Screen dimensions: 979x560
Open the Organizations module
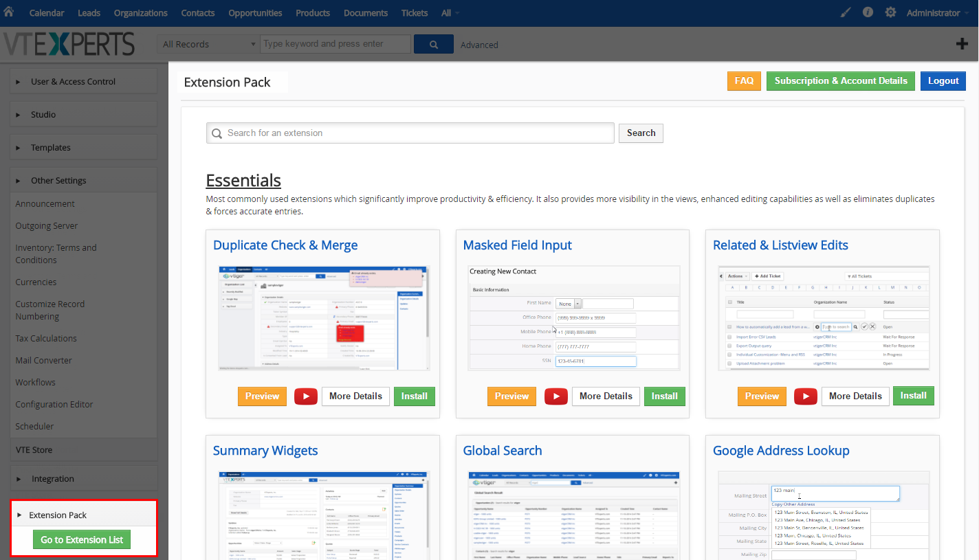(141, 13)
